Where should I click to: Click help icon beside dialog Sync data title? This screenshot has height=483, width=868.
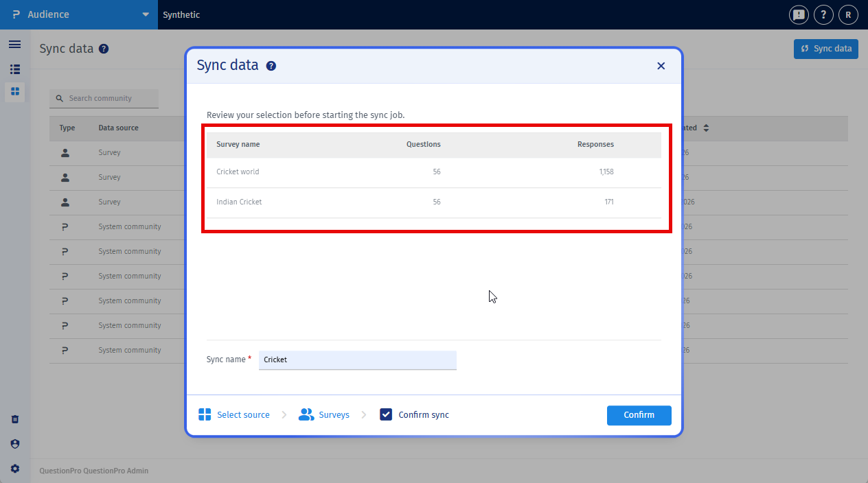click(x=271, y=66)
